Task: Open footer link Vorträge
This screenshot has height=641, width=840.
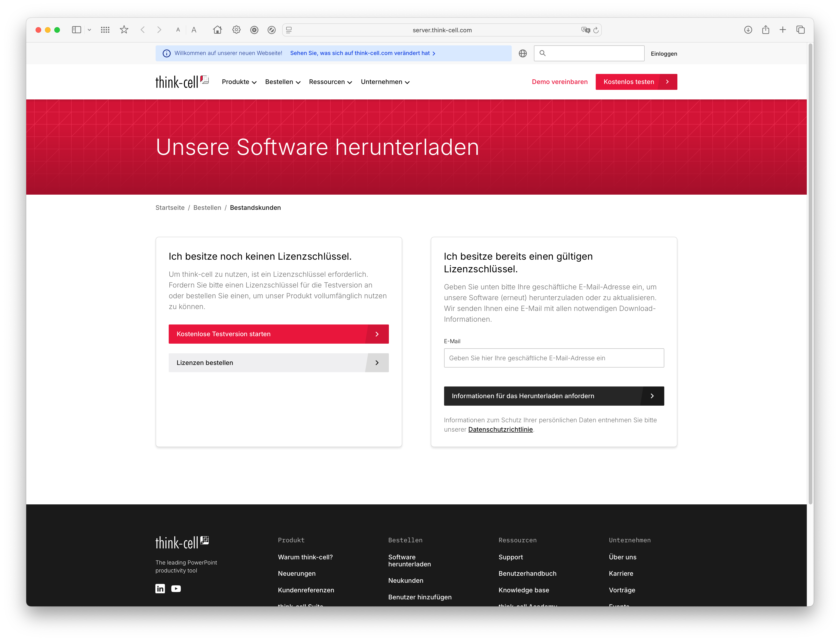Action: 622,590
